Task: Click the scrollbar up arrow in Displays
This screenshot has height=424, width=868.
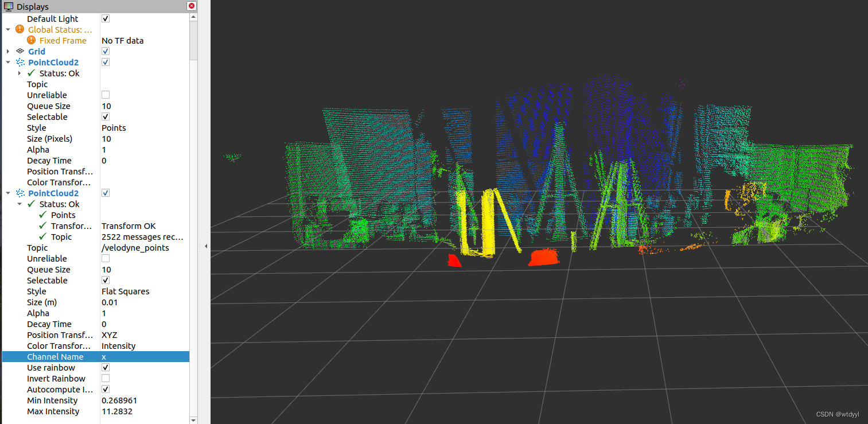Action: pyautogui.click(x=193, y=17)
